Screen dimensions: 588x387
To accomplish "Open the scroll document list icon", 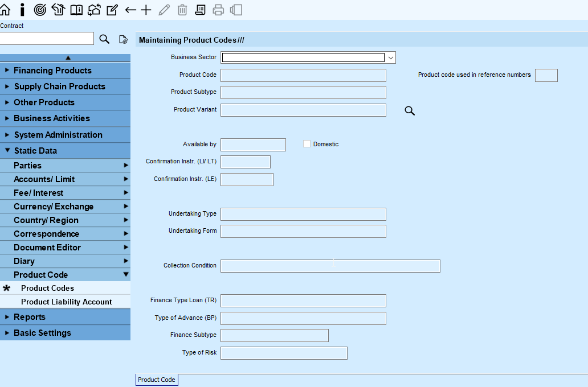I will 200,10.
